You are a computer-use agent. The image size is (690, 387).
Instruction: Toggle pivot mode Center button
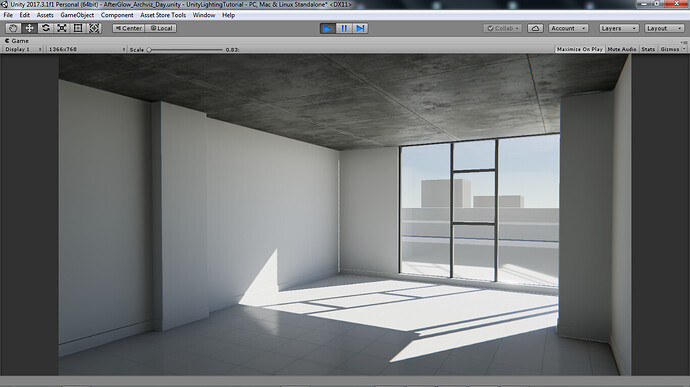pos(128,28)
